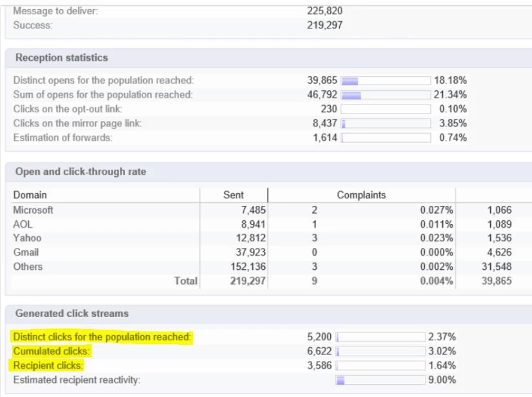
Task: Click 'Estimation of forwards' label
Action: [63, 137]
